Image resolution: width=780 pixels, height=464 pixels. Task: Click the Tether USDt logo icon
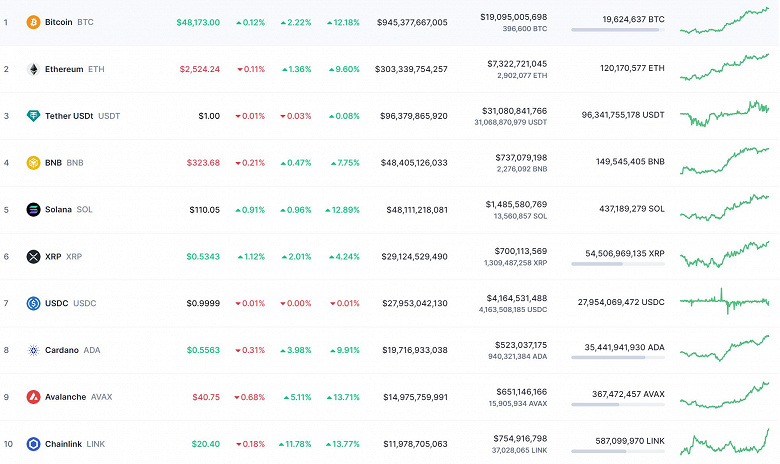(x=33, y=116)
